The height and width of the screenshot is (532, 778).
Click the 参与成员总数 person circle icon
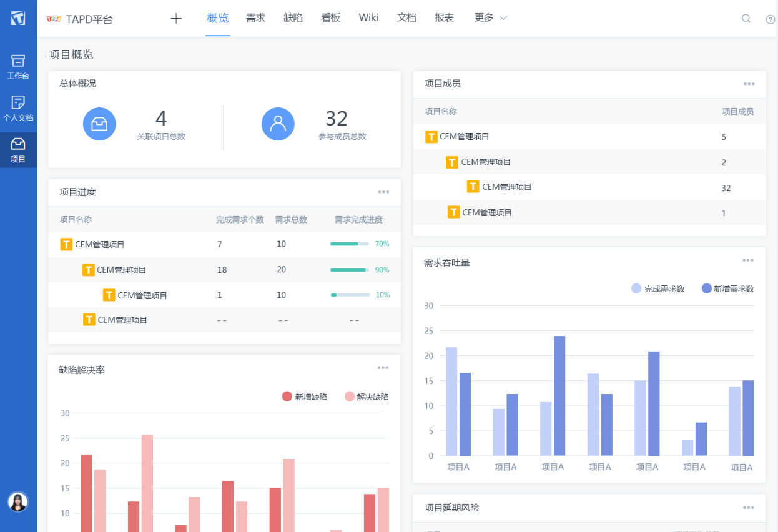(278, 124)
